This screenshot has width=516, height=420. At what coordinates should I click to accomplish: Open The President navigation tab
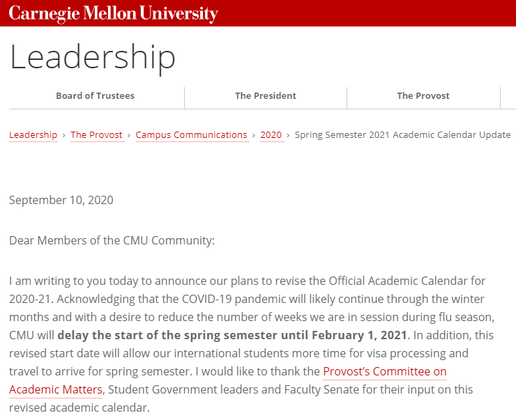point(266,96)
